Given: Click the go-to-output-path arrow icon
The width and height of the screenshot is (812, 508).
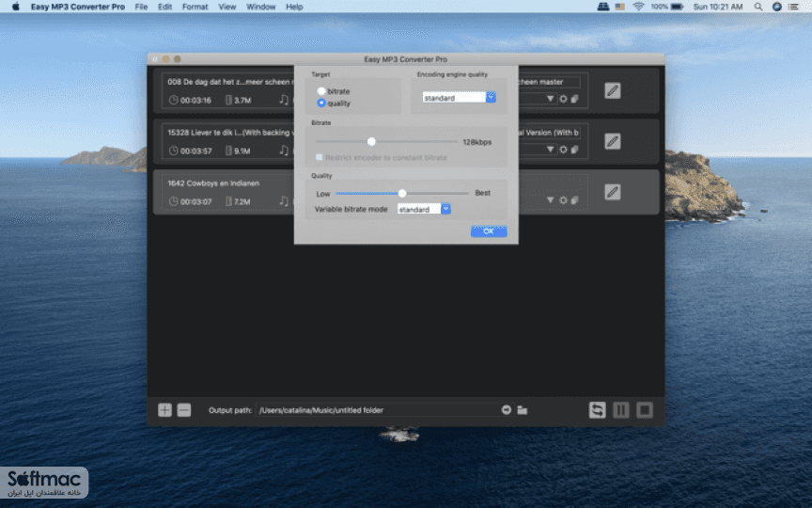Looking at the screenshot, I should point(507,409).
